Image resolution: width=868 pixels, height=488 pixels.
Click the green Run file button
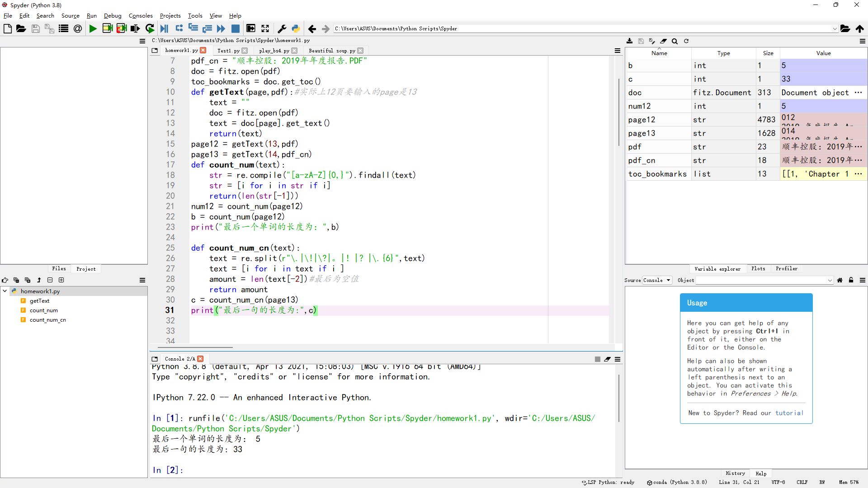(x=93, y=28)
